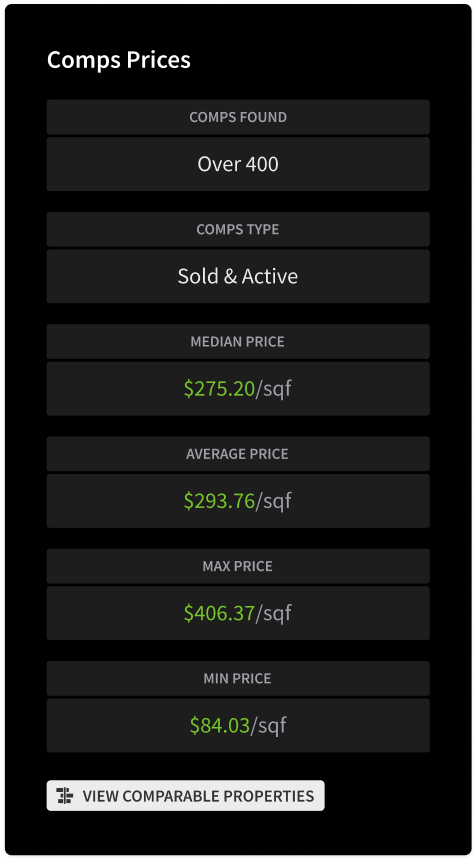Click the compare icon beside View Comparable Properties
This screenshot has width=476, height=860.
[65, 795]
